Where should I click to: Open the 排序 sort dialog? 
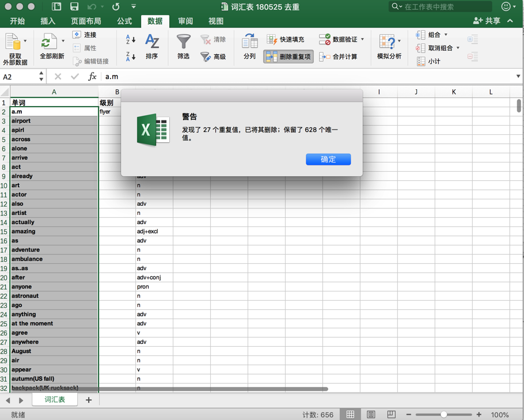(151, 47)
